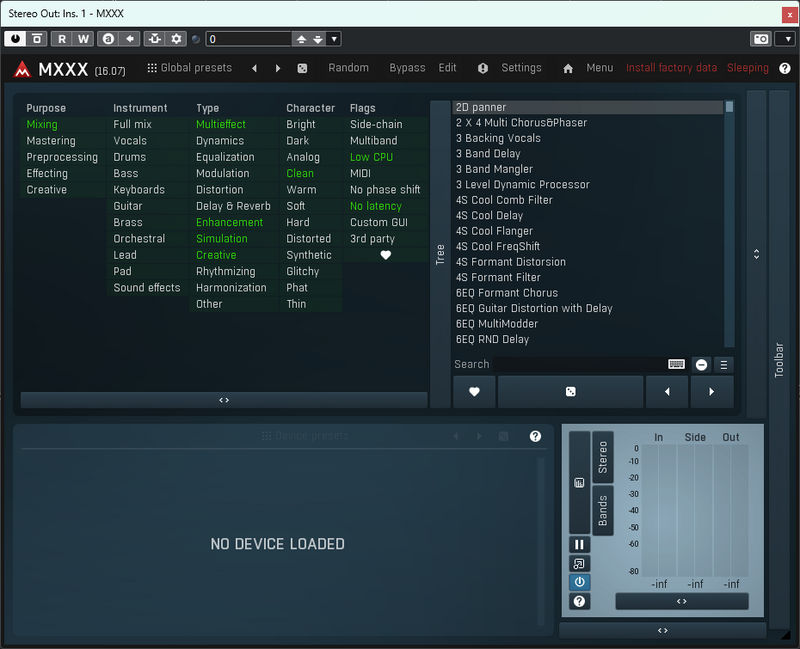Image resolution: width=800 pixels, height=649 pixels.
Task: Click the side-chain routing icon before the gear
Action: 155,39
